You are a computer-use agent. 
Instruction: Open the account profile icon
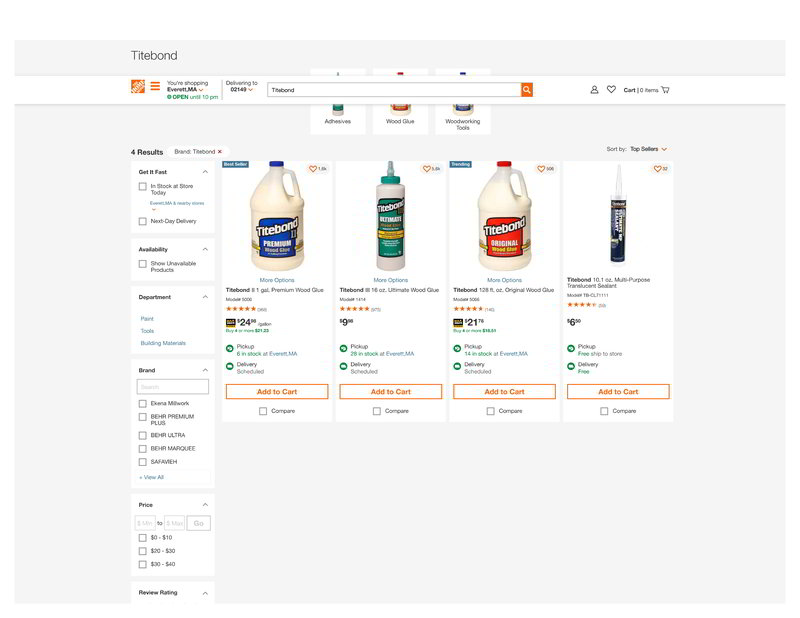(x=594, y=90)
